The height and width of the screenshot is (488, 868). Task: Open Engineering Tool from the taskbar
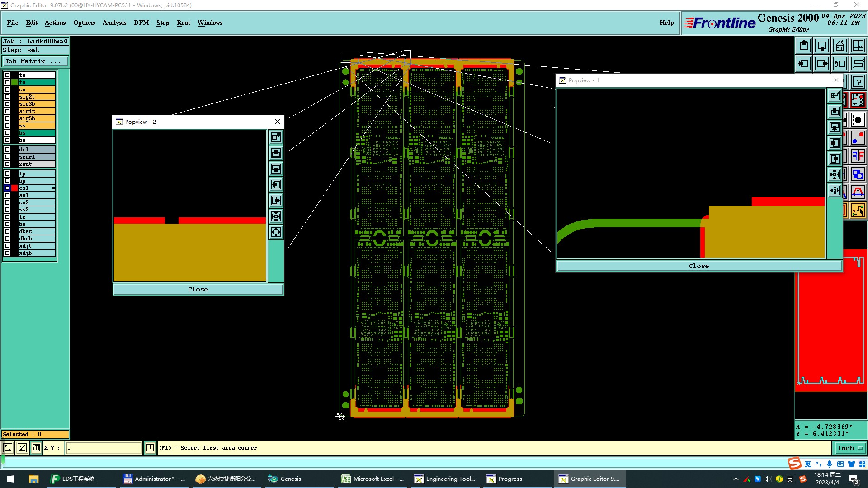445,479
